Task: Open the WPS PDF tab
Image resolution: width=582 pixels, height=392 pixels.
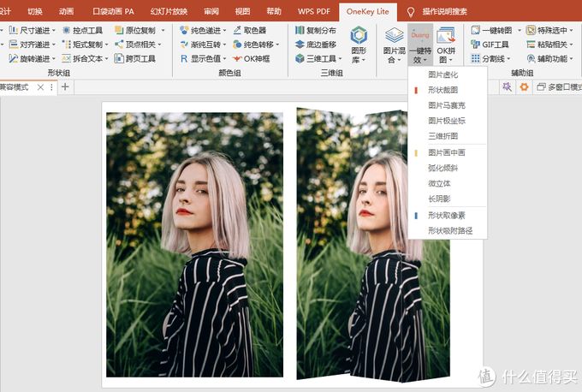Action: click(x=313, y=11)
